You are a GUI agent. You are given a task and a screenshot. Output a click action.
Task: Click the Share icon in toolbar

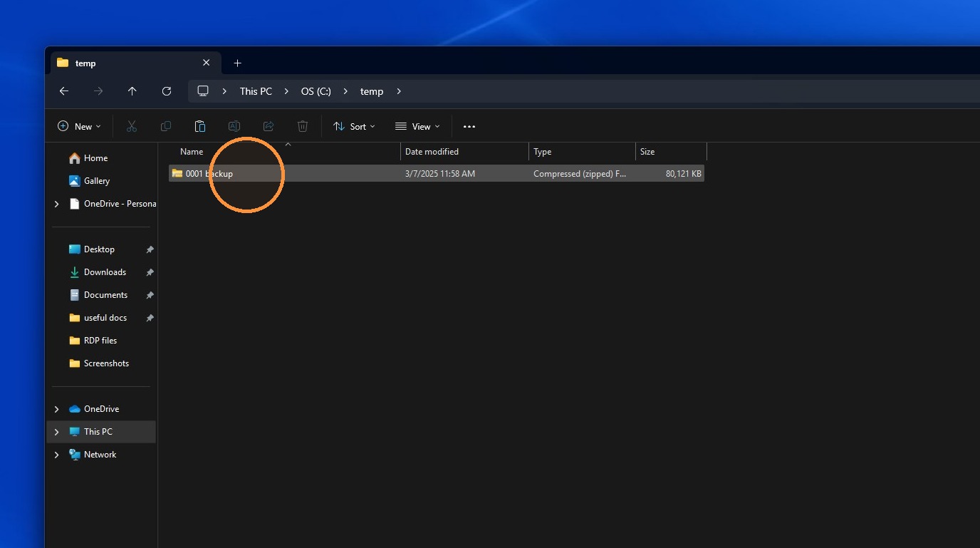[x=269, y=126]
